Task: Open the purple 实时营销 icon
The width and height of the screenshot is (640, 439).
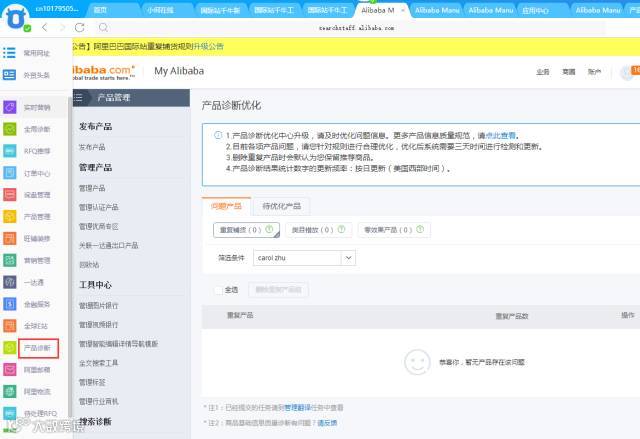Action: point(10,107)
